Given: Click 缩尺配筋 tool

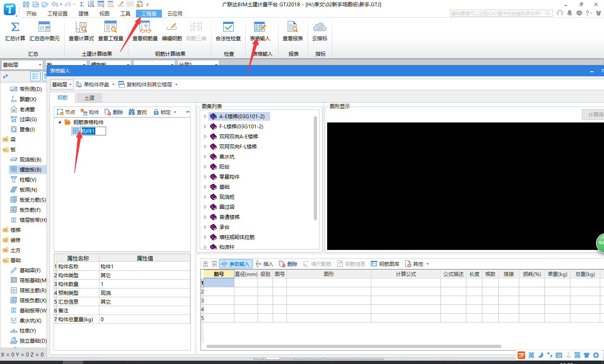Looking at the screenshot, I should 318,264.
